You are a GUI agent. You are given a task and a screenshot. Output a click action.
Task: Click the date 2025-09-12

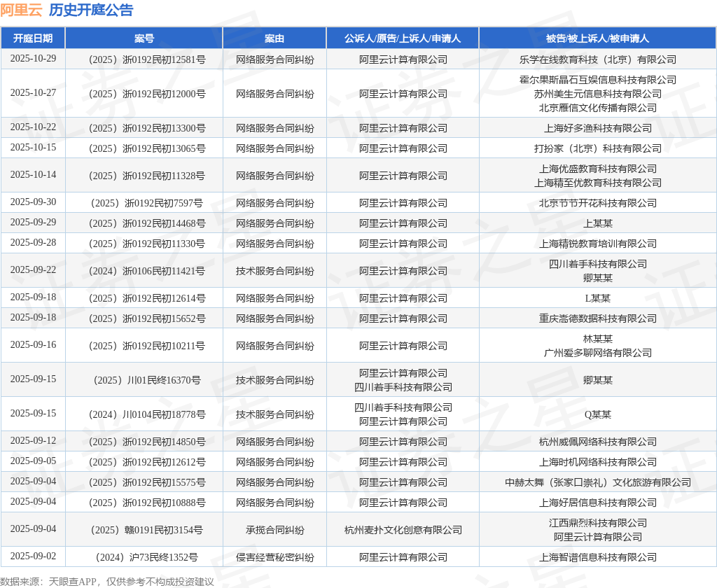click(x=33, y=441)
